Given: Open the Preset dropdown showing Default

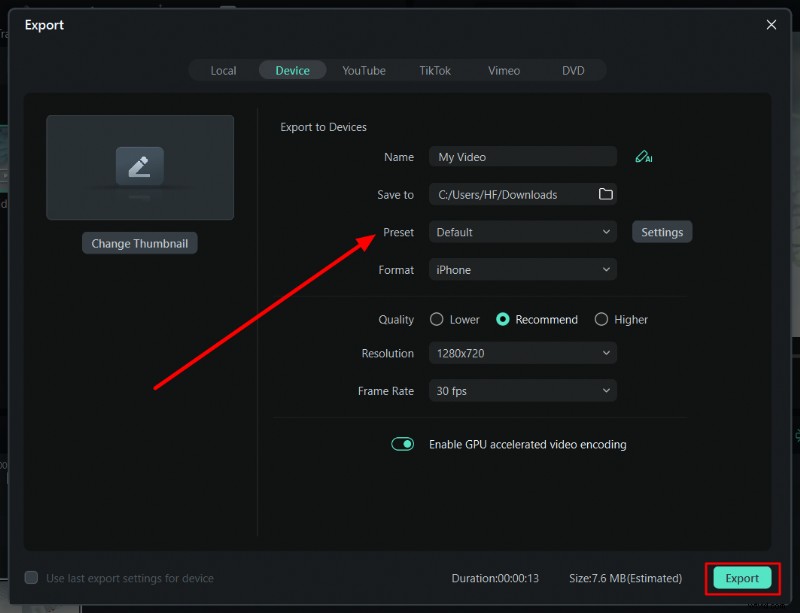Looking at the screenshot, I should tap(522, 231).
